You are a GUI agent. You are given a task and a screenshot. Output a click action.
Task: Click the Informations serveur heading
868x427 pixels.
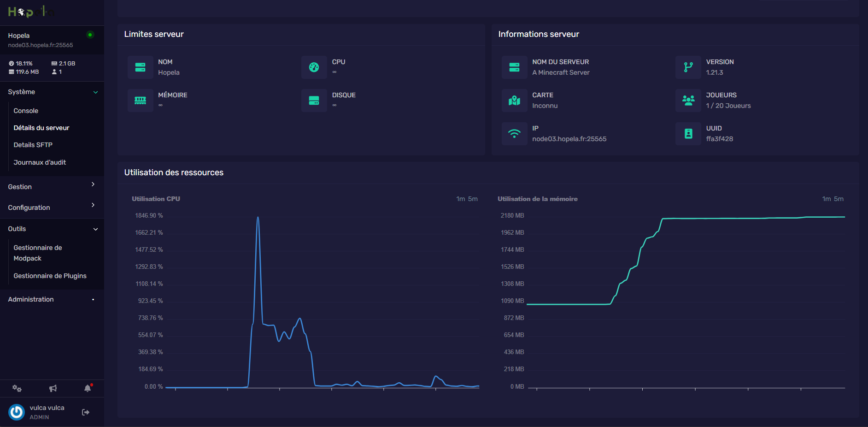tap(539, 34)
